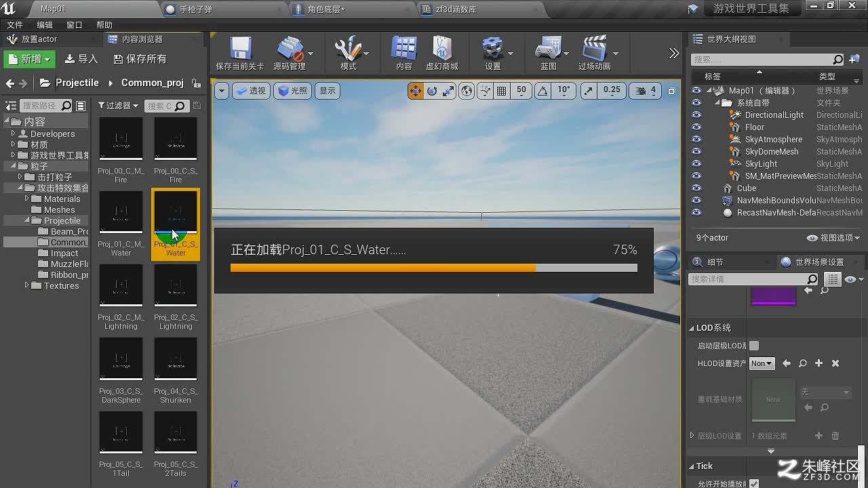Screen dimensions: 868x488
Task: Toggle visibility of DirectionalLight actor
Action: [x=696, y=115]
